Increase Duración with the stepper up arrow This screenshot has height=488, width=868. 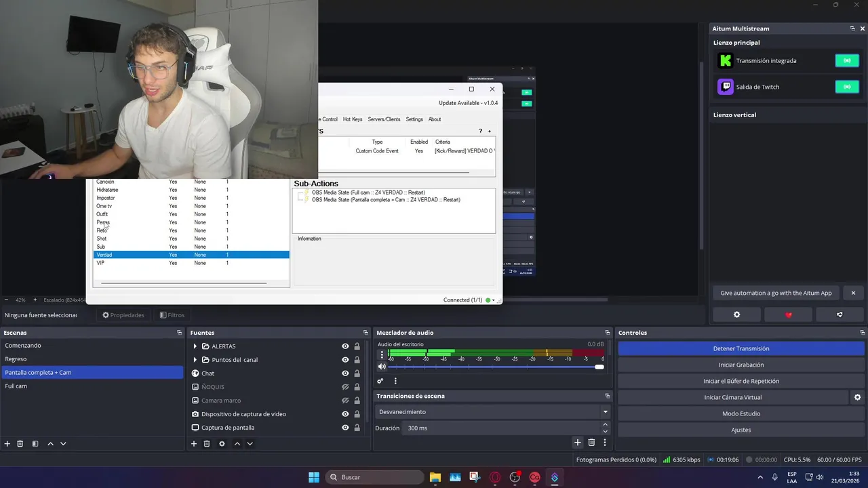(606, 425)
